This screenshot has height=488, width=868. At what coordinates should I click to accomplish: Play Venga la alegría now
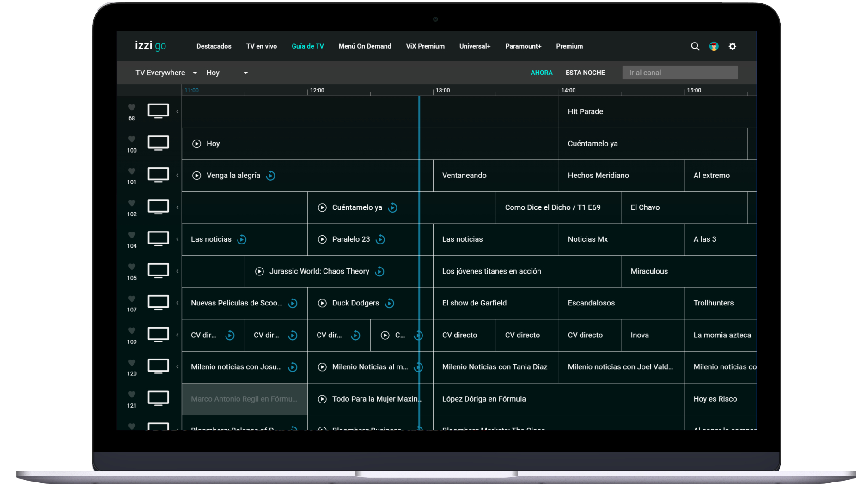click(196, 176)
